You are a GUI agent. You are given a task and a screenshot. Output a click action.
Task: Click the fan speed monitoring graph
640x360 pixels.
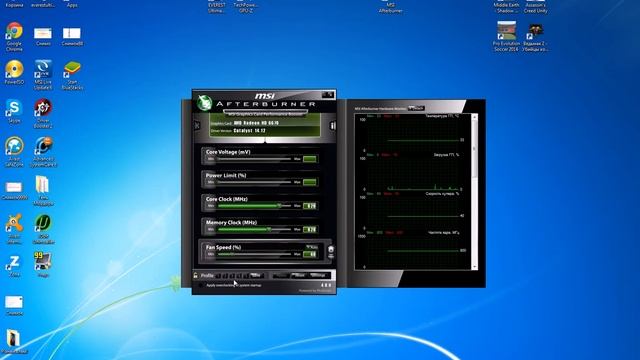point(414,211)
